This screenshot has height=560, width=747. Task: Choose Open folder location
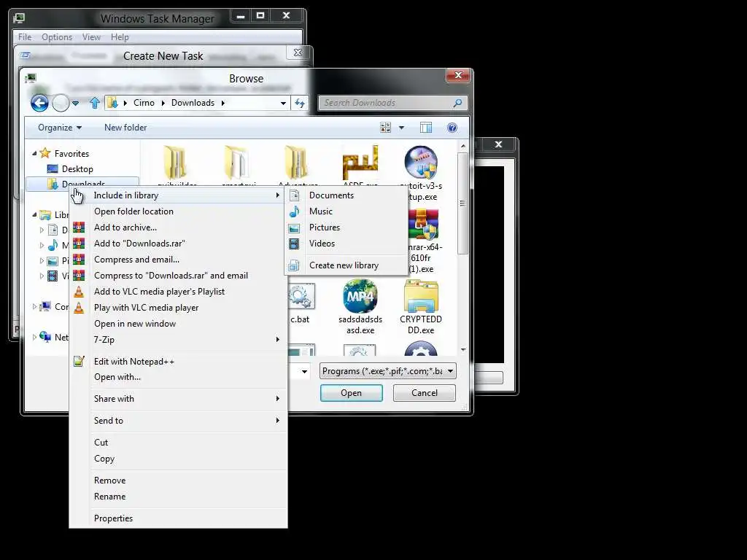(178, 211)
